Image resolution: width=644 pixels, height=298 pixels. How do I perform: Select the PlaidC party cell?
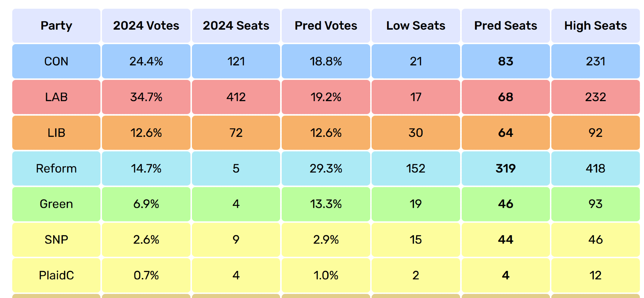[x=56, y=275]
